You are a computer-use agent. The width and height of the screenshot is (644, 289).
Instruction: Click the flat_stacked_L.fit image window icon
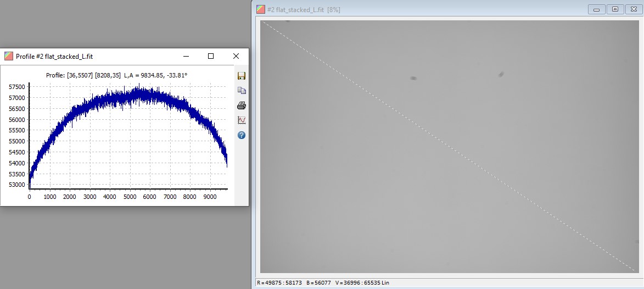[260, 9]
